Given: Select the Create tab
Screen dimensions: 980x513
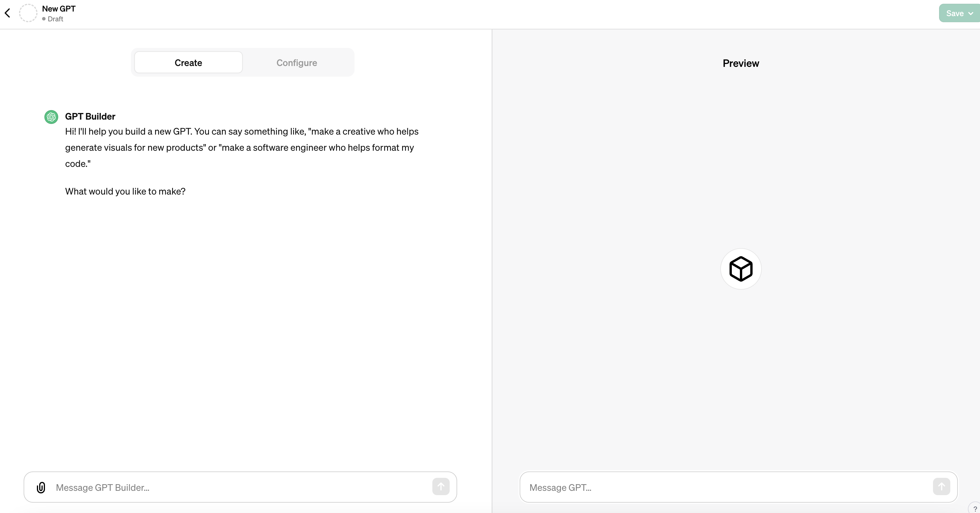Looking at the screenshot, I should [x=188, y=62].
